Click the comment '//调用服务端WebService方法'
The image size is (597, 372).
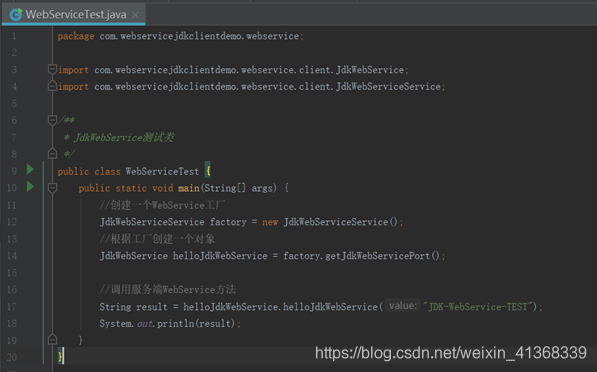click(x=168, y=289)
